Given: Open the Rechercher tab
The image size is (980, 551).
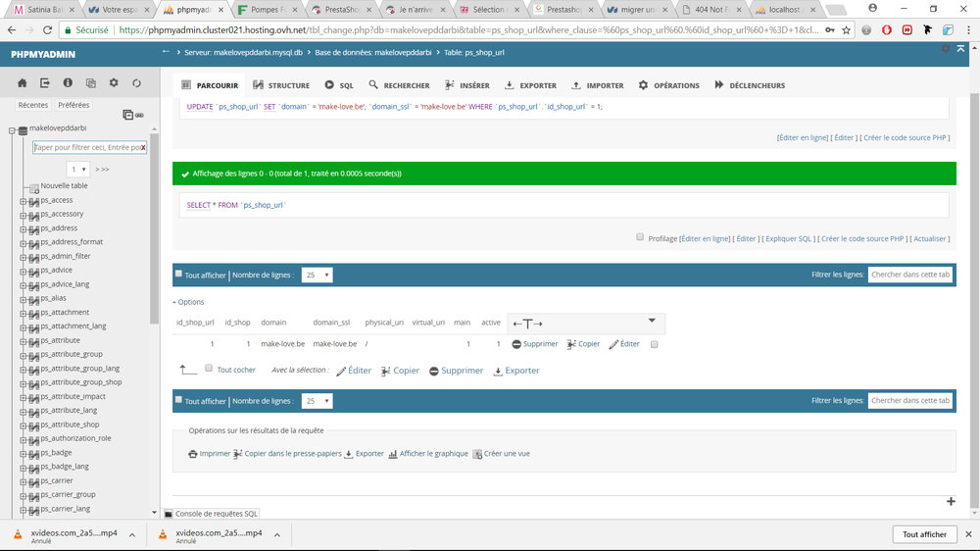Looking at the screenshot, I should point(399,85).
